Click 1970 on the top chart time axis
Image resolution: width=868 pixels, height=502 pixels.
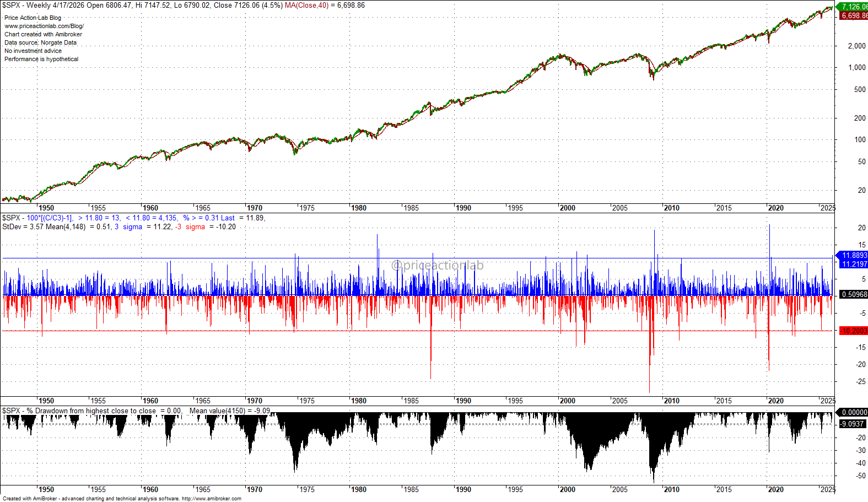point(255,208)
